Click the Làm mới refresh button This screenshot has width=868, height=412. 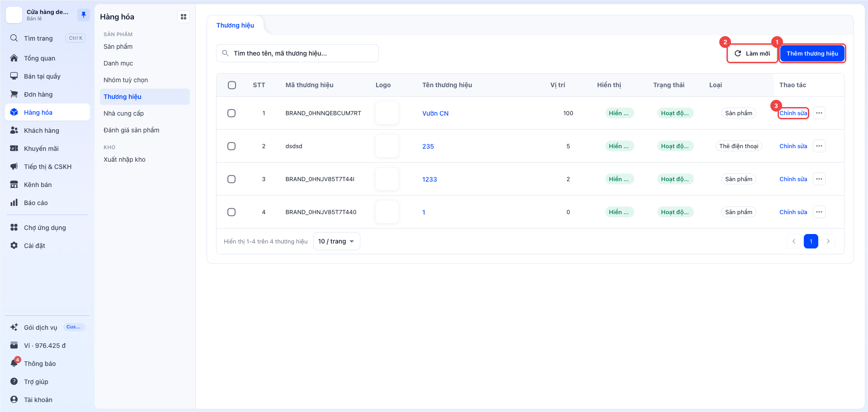752,53
